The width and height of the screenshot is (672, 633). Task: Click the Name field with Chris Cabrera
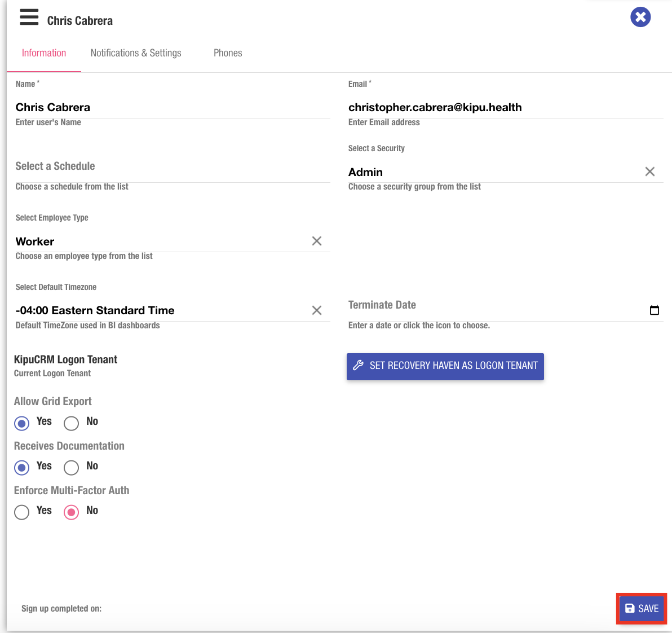[x=172, y=107]
